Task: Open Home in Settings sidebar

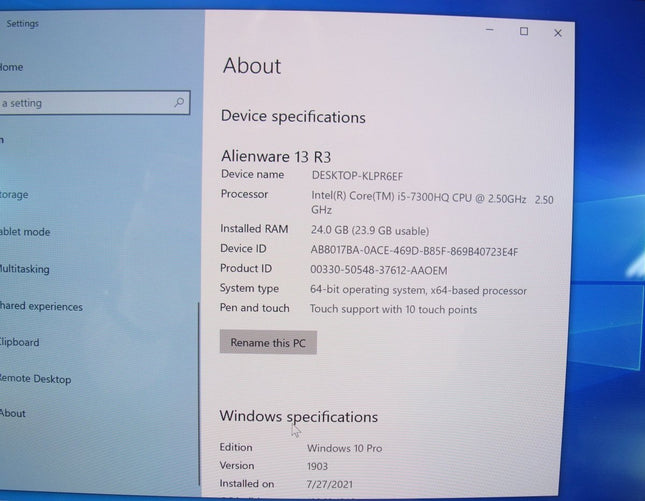Action: [12, 67]
